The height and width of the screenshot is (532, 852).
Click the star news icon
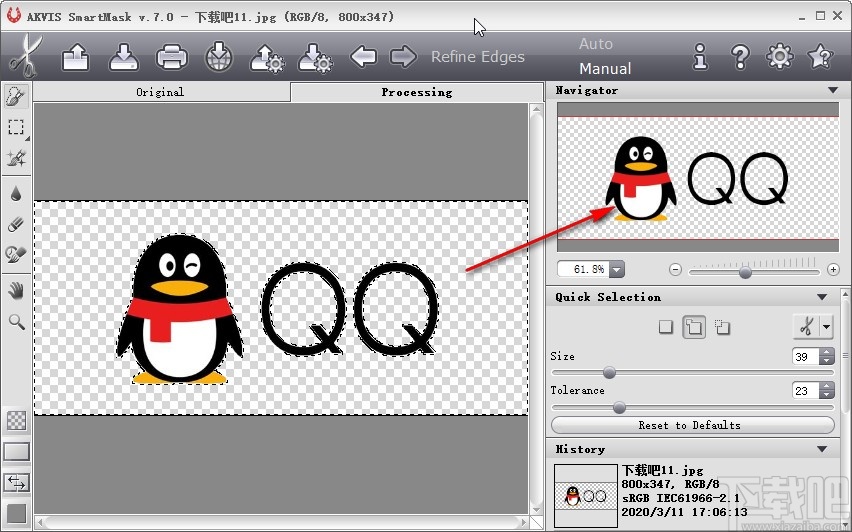click(820, 56)
